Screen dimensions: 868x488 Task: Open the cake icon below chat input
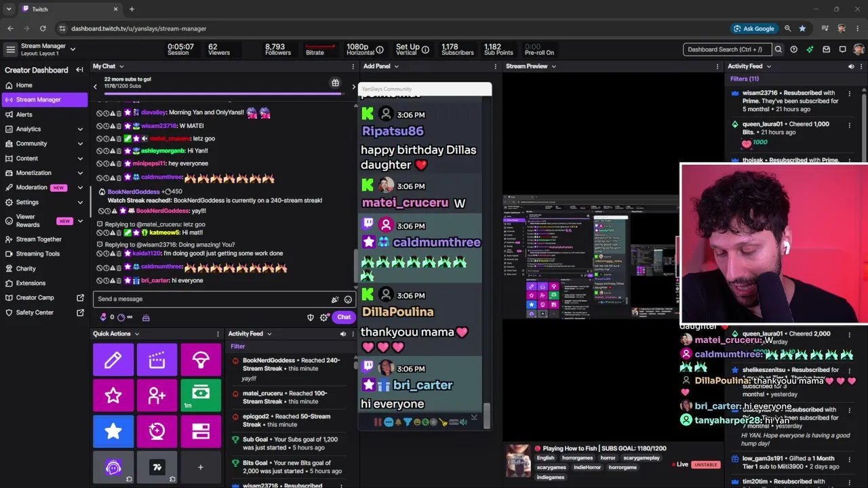point(146,317)
